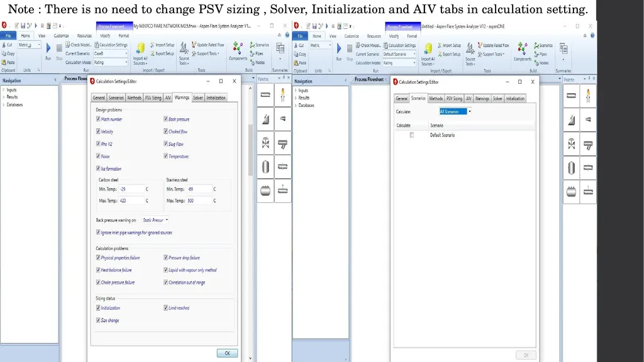Expand Inputs in left Navigation tree
Viewport: 644px width, 362px height.
4,89
